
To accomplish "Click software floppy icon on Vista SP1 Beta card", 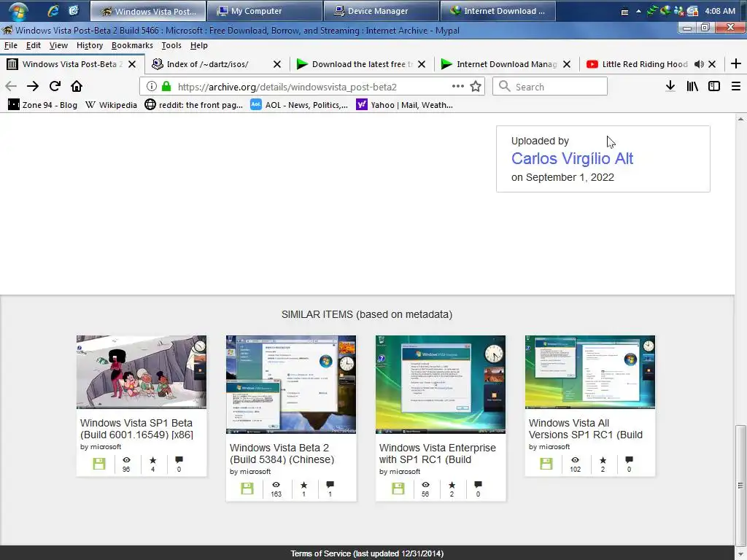I will point(99,464).
